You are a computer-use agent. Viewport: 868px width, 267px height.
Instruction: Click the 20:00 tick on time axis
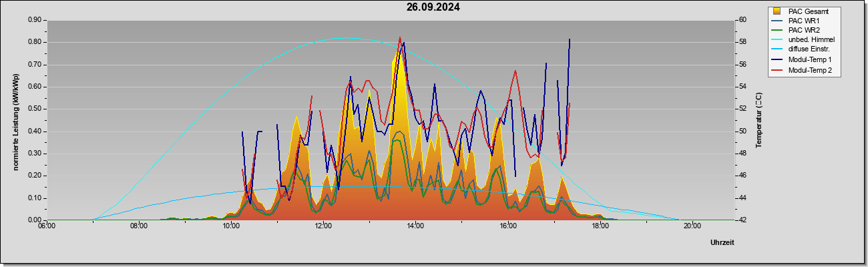[692, 226]
